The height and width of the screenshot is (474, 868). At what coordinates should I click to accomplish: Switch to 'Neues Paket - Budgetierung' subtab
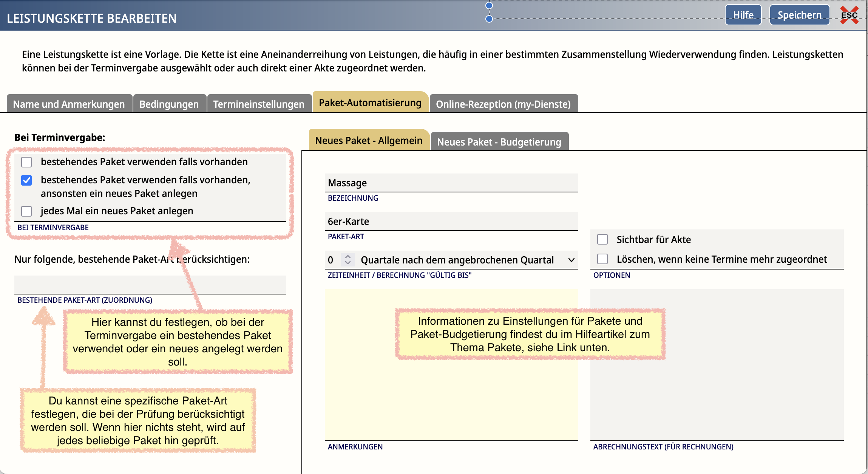[x=499, y=142]
